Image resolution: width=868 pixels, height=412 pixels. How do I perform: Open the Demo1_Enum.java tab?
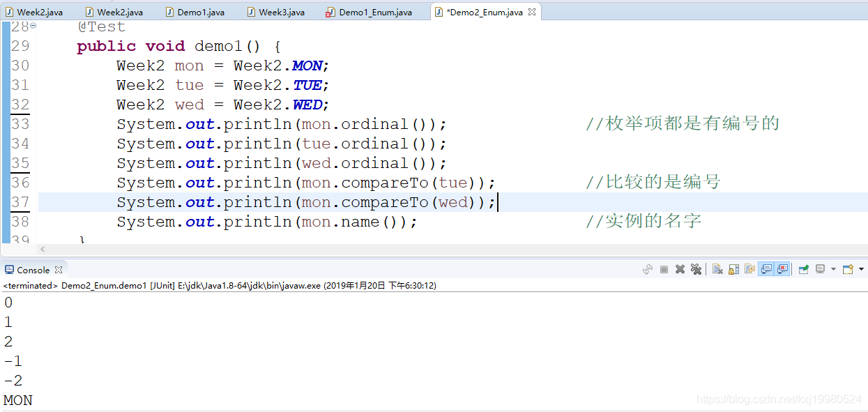[369, 12]
